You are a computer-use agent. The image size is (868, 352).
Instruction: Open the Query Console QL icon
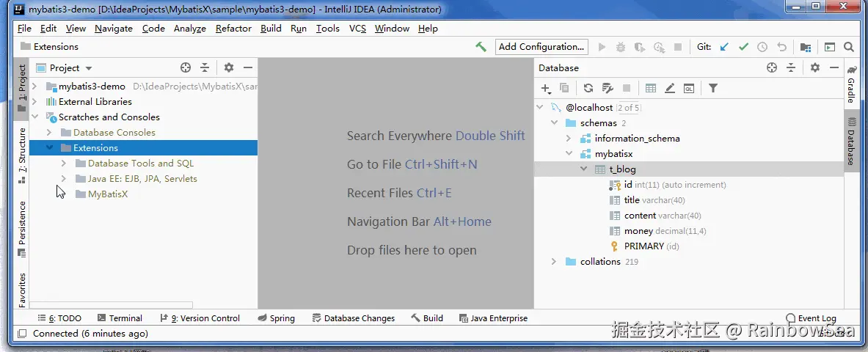689,88
